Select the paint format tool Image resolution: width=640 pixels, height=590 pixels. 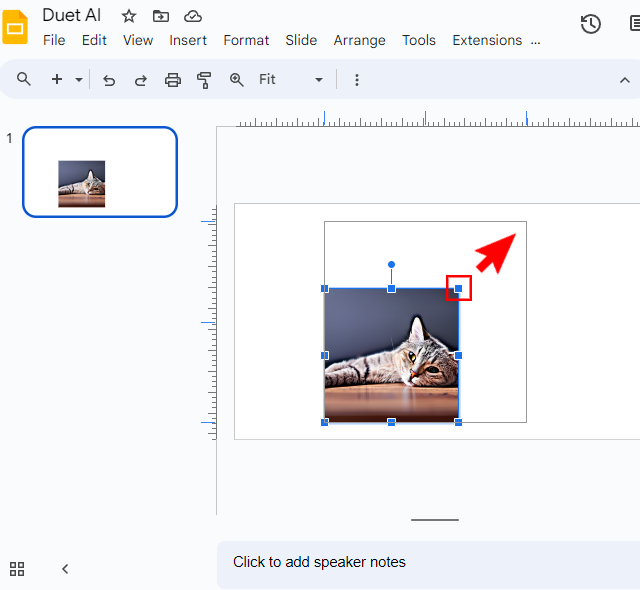coord(204,80)
